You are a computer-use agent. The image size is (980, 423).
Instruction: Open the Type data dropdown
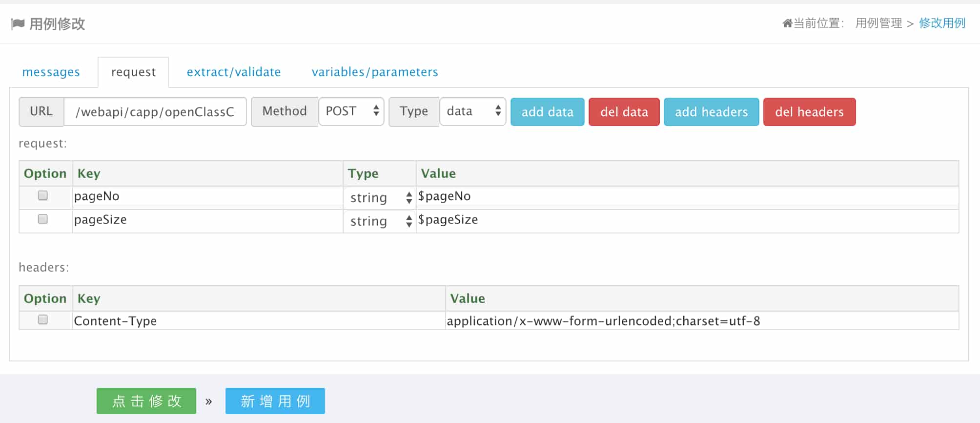472,111
